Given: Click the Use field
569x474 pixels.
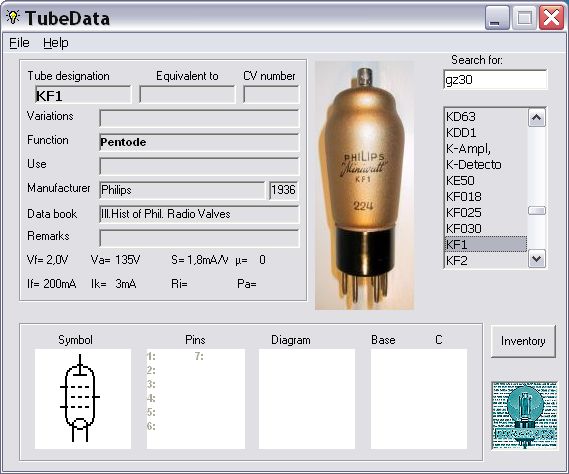Looking at the screenshot, I should click(x=199, y=166).
